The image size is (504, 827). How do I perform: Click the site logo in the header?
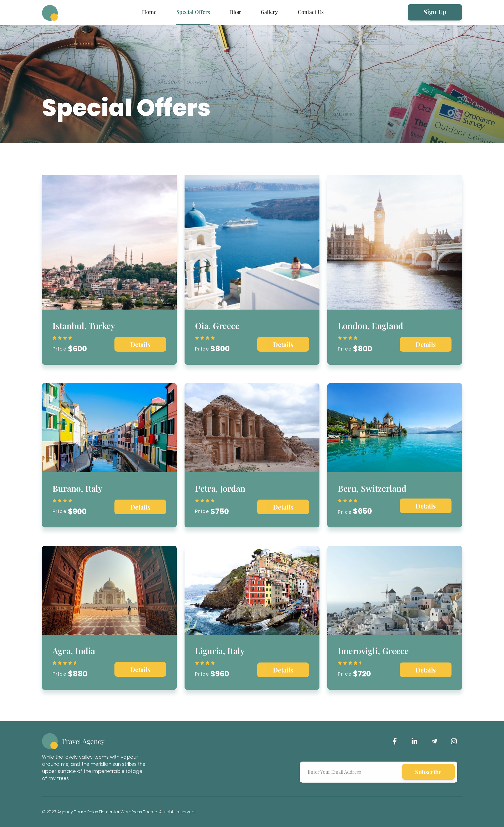50,13
